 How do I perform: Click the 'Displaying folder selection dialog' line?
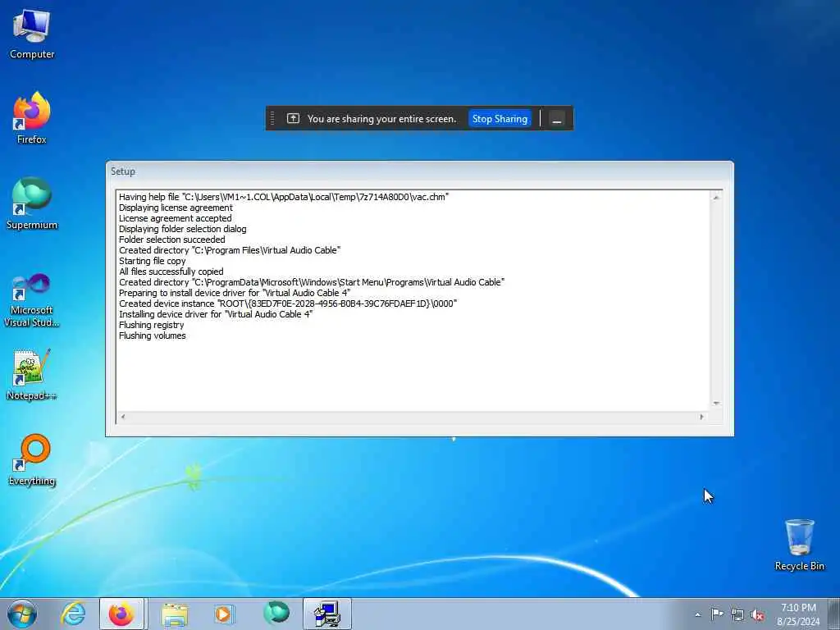tap(183, 229)
